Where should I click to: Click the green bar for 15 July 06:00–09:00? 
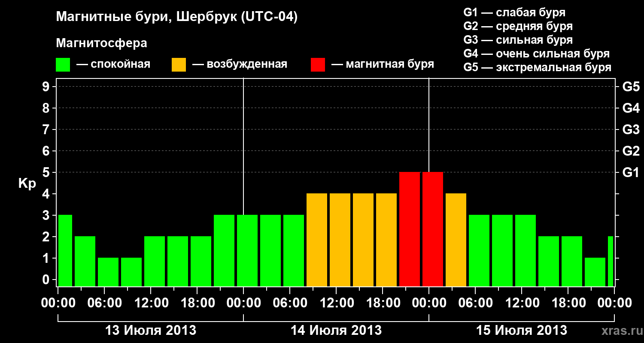tap(479, 250)
